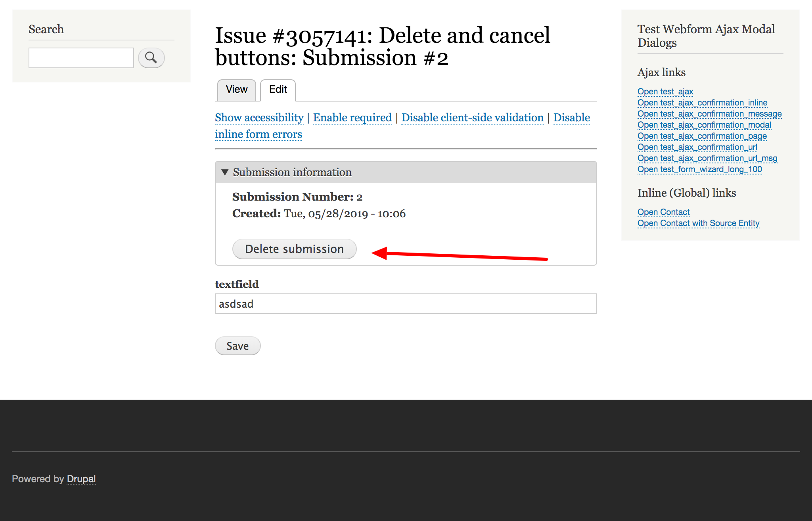Switch to the View tab

(x=237, y=90)
